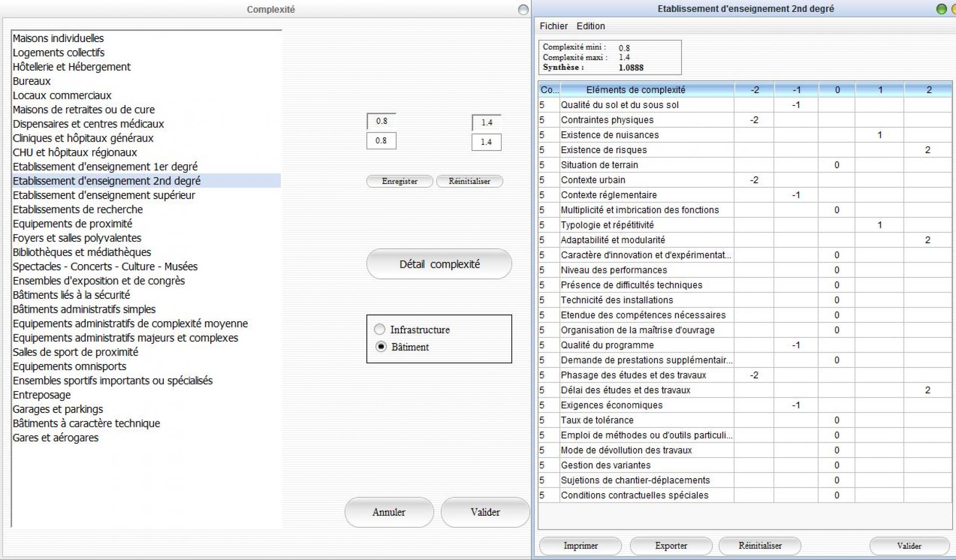Click the -2 column header
This screenshot has width=956, height=560.
[754, 90]
